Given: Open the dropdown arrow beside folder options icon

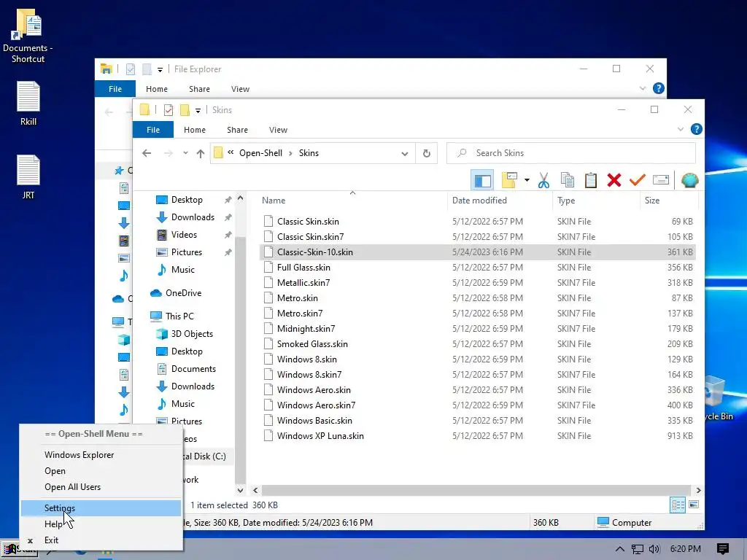Looking at the screenshot, I should tap(527, 180).
